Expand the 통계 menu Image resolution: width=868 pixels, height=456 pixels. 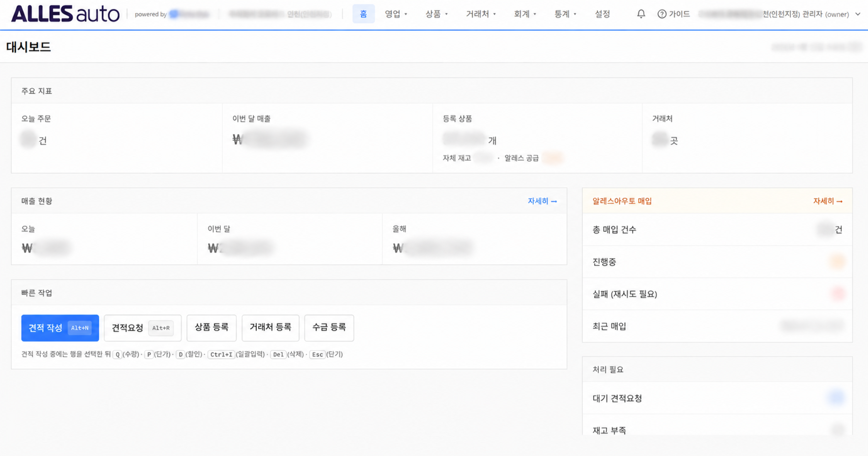point(565,14)
